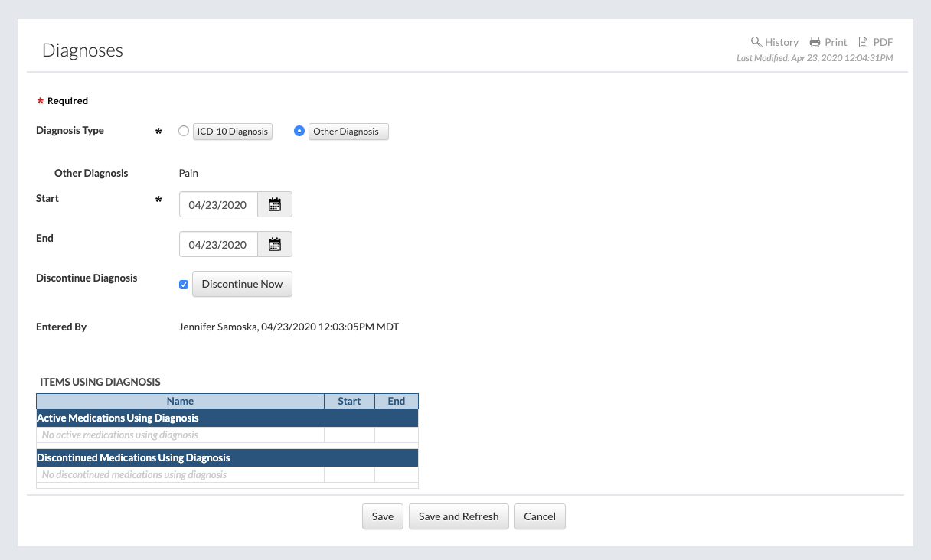This screenshot has height=560, width=931.
Task: Uncheck the Discontinue Diagnosis checkbox
Action: coord(184,285)
